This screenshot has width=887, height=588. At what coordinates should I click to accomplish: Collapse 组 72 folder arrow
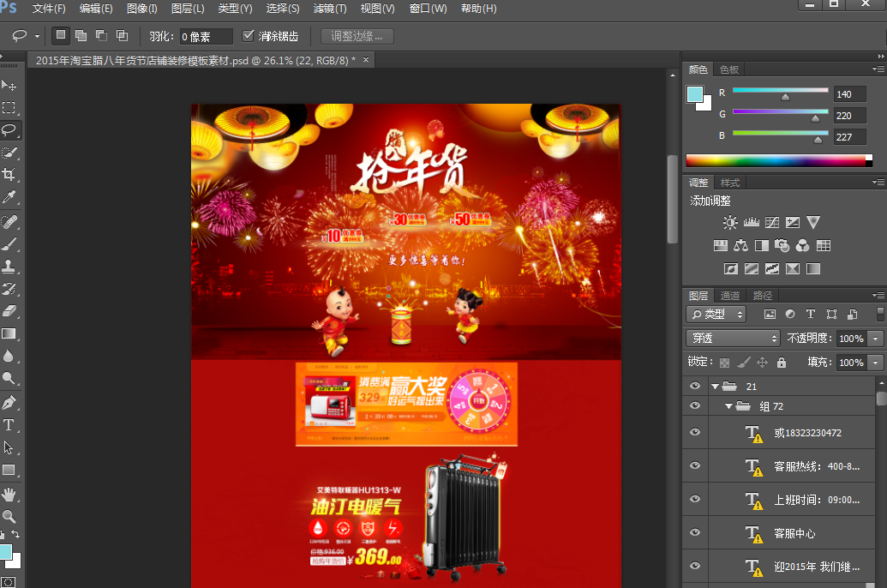pos(728,406)
